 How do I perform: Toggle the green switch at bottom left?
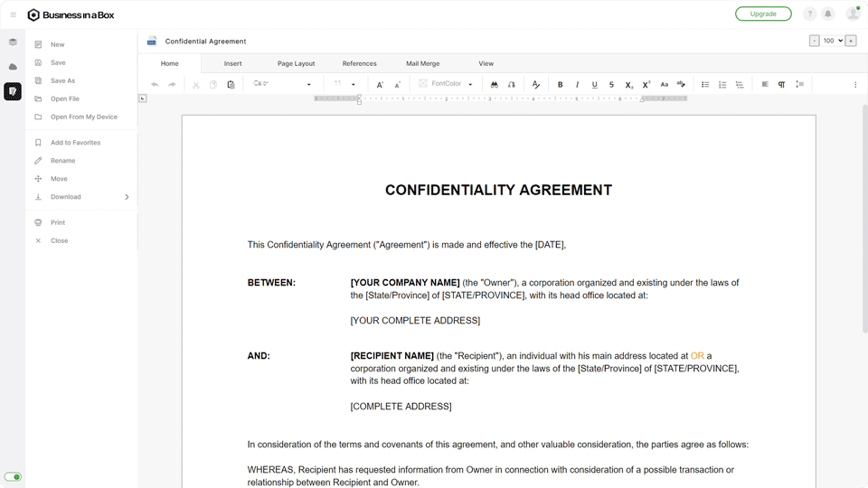click(13, 477)
